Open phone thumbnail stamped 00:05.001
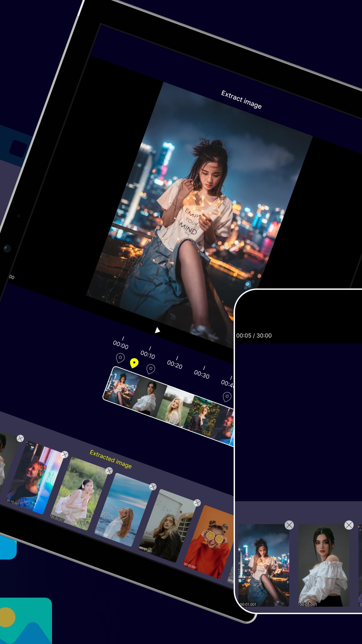Image resolution: width=362 pixels, height=644 pixels. pyautogui.click(x=323, y=566)
